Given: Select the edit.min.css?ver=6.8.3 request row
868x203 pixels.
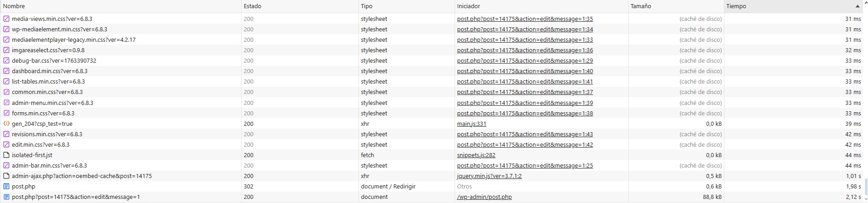Looking at the screenshot, I should point(41,144).
